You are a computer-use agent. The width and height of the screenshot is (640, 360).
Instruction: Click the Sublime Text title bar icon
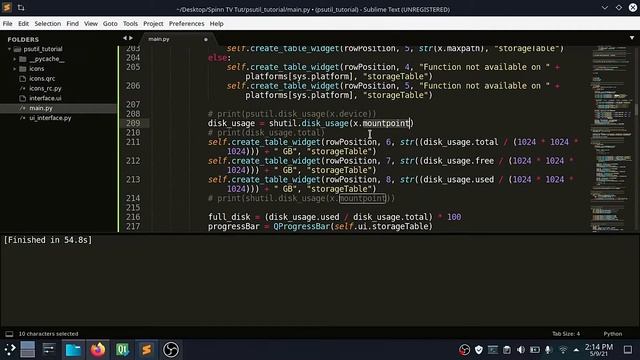(x=7, y=7)
